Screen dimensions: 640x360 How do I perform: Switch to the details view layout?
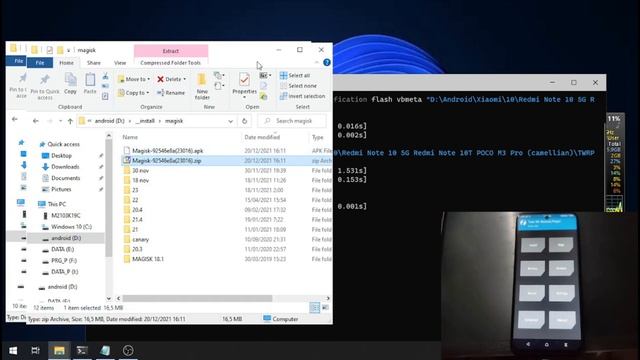[x=314, y=308]
